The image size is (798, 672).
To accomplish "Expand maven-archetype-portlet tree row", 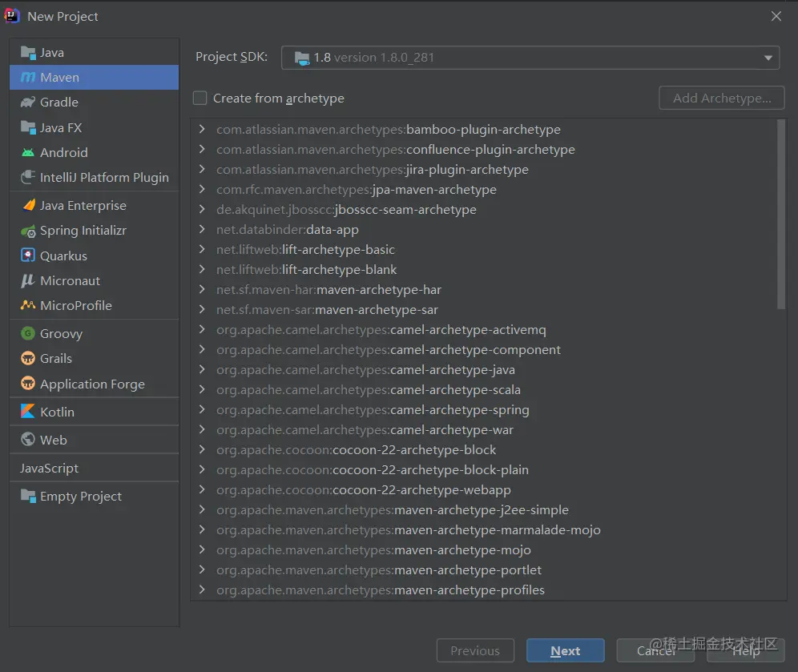I will [x=202, y=570].
